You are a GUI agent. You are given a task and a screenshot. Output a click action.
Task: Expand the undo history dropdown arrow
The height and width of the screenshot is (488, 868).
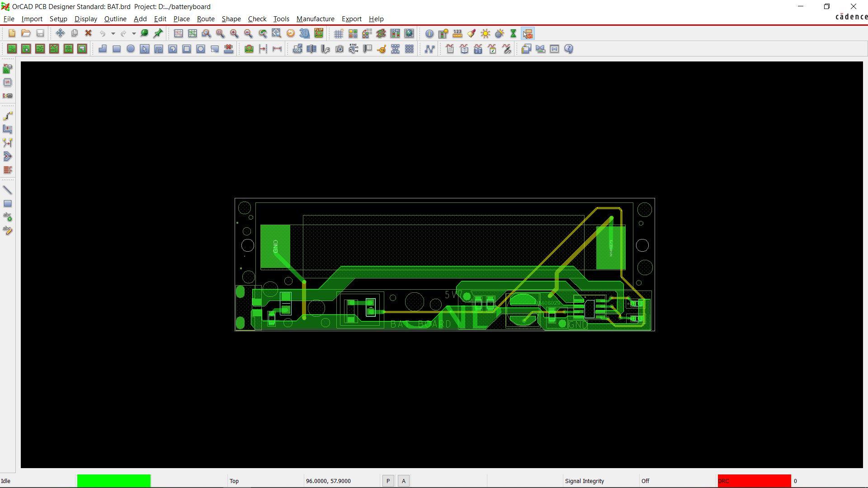click(113, 33)
